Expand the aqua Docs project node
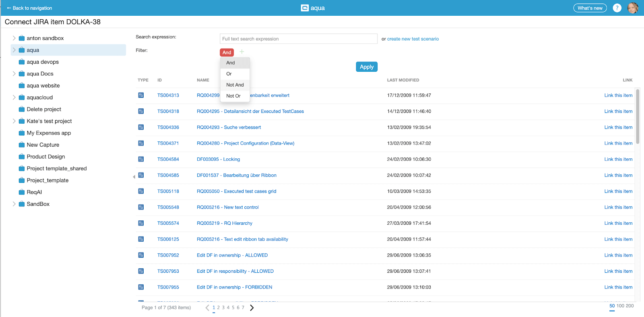 (14, 74)
